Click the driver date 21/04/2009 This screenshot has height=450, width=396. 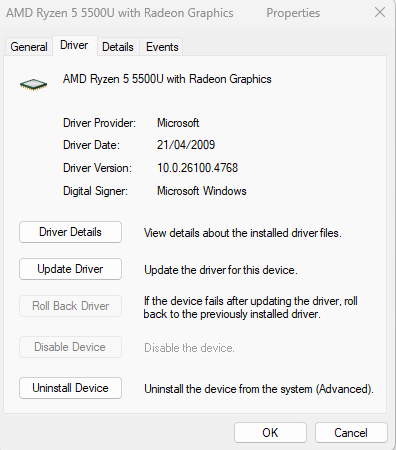tap(186, 145)
